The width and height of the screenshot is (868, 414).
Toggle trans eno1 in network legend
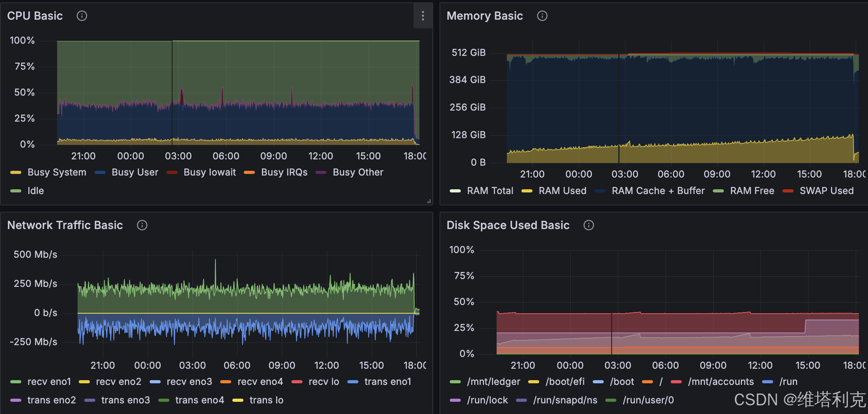pos(388,382)
